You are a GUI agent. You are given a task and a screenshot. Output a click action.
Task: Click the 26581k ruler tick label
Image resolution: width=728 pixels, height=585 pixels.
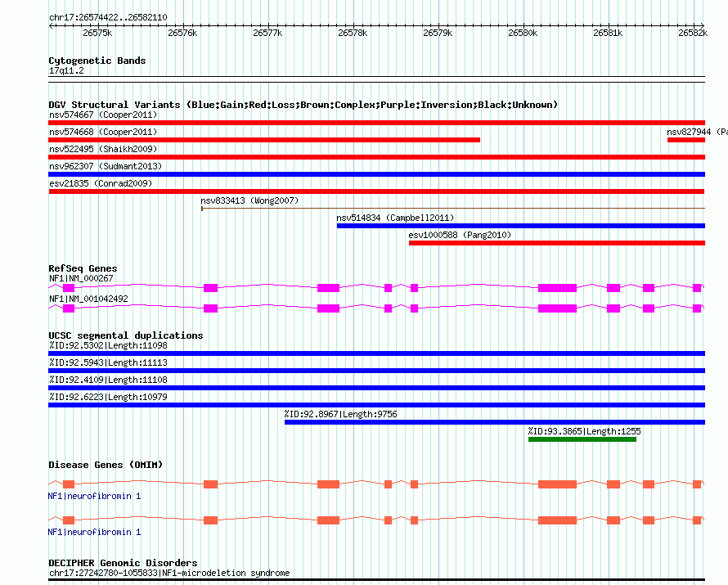(608, 33)
